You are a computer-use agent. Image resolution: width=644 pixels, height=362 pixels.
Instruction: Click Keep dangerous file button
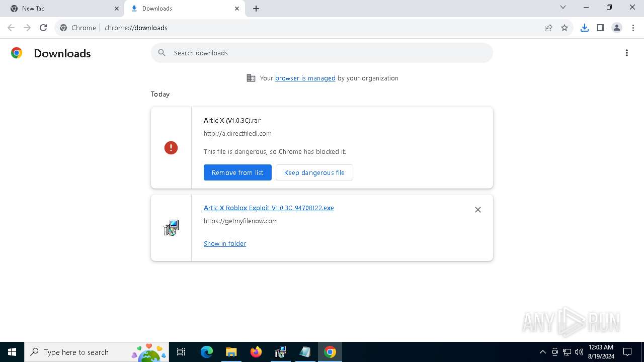pos(314,172)
